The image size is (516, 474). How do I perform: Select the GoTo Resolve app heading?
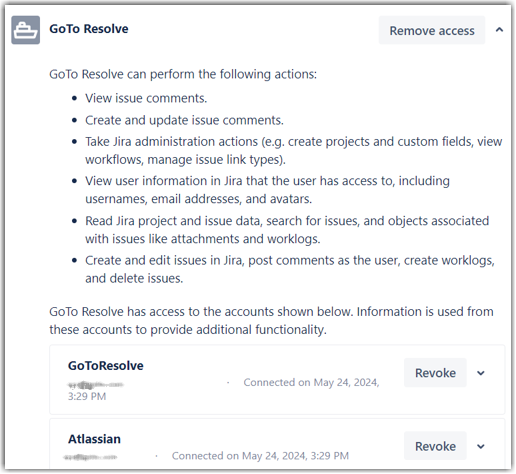(89, 29)
